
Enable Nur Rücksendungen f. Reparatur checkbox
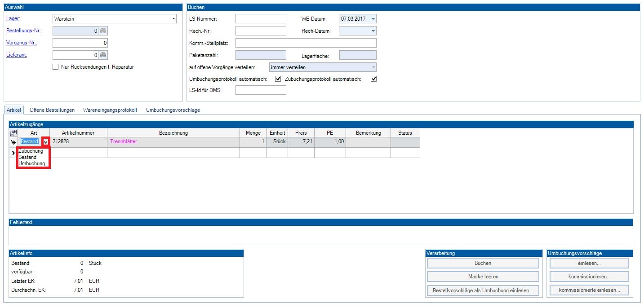[x=56, y=67]
